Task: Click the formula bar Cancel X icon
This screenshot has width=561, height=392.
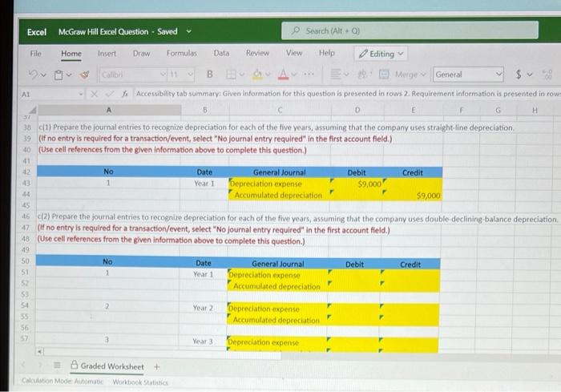Action: (94, 94)
